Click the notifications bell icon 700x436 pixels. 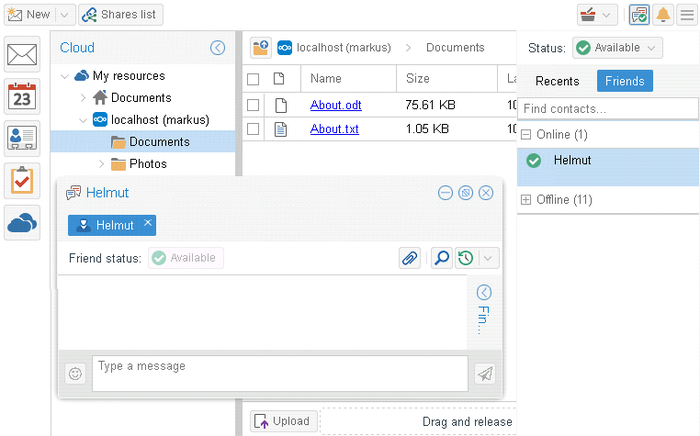tap(663, 15)
